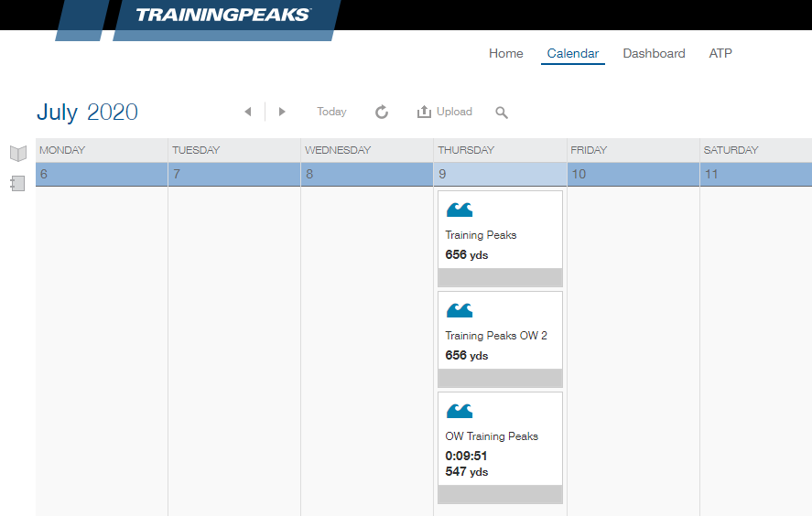
Task: Open the workout library book icon
Action: (18, 153)
